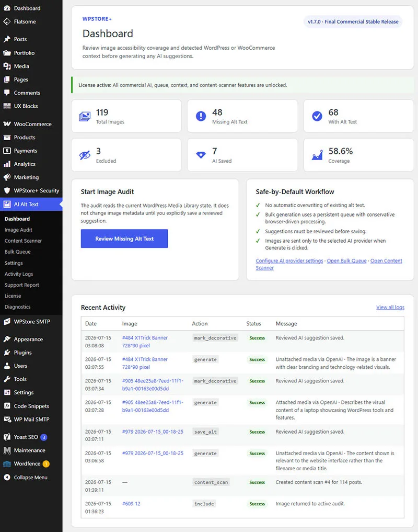
Task: Follow the Open Bulk Queue link
Action: click(x=346, y=261)
